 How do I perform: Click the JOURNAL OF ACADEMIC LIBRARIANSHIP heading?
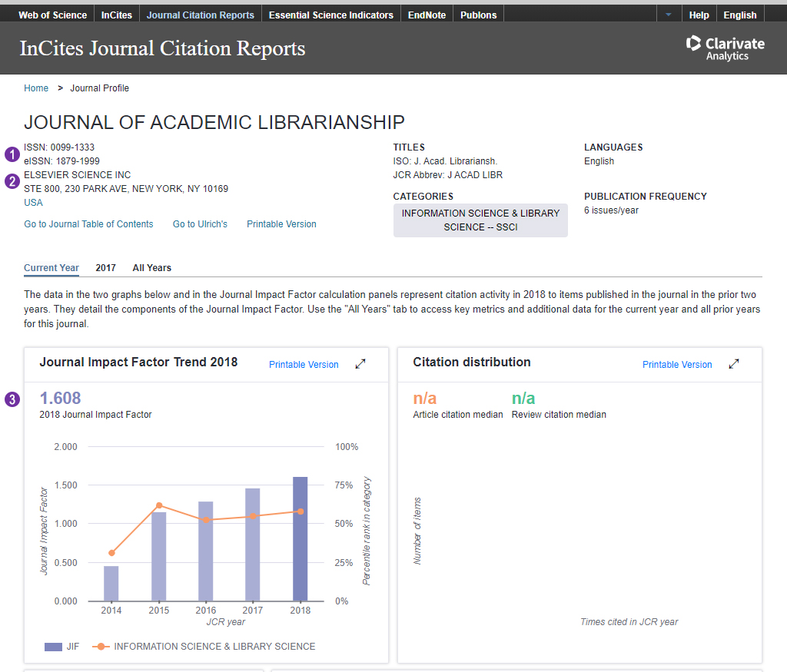click(214, 122)
